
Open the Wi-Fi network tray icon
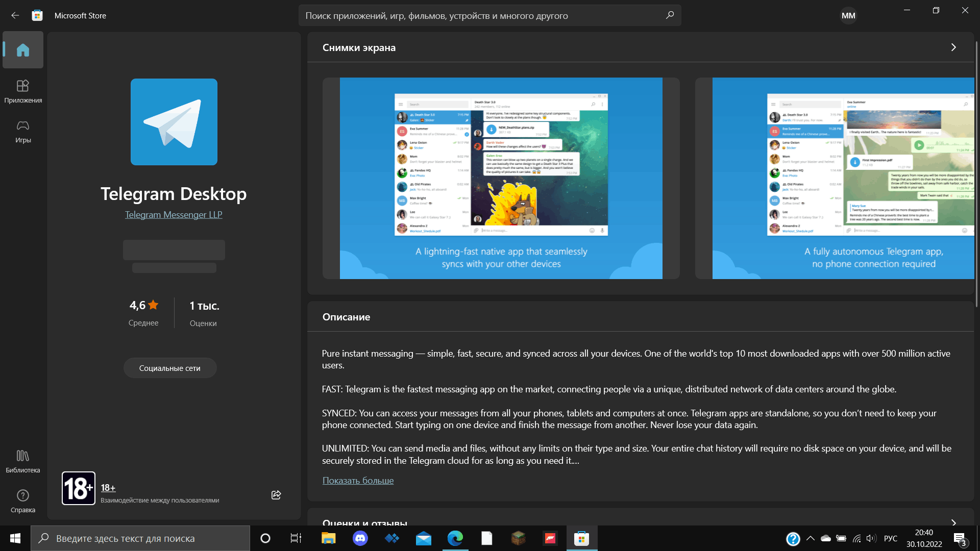(857, 538)
